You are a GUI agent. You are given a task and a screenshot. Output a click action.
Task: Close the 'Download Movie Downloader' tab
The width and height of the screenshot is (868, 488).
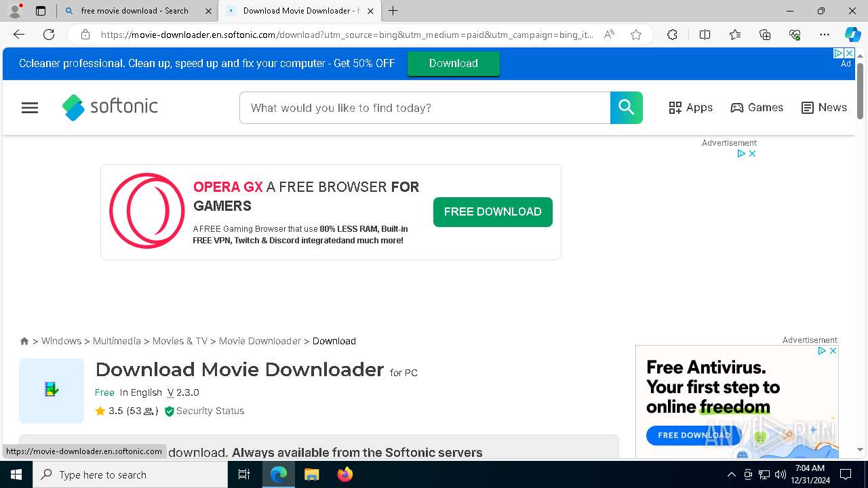point(370,11)
